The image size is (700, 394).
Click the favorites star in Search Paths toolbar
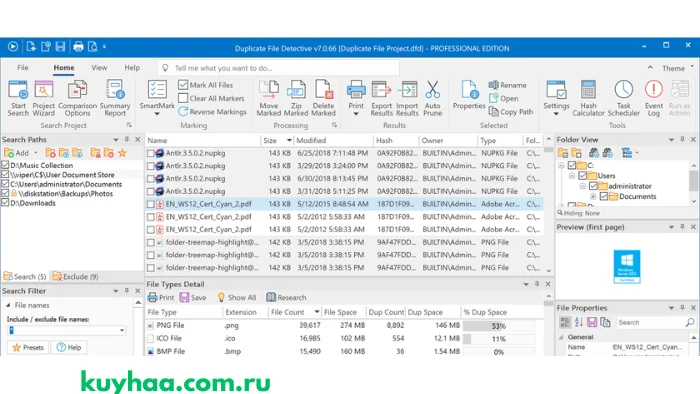[x=122, y=153]
